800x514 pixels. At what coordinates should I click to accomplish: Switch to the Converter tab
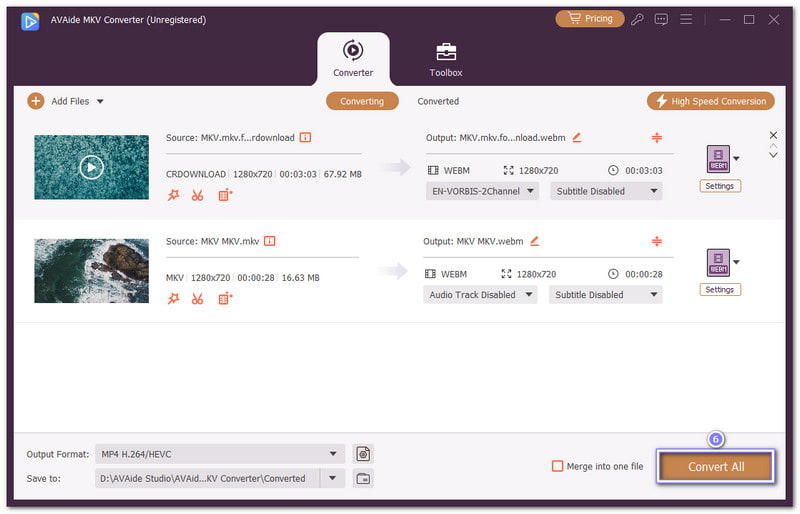(x=353, y=59)
